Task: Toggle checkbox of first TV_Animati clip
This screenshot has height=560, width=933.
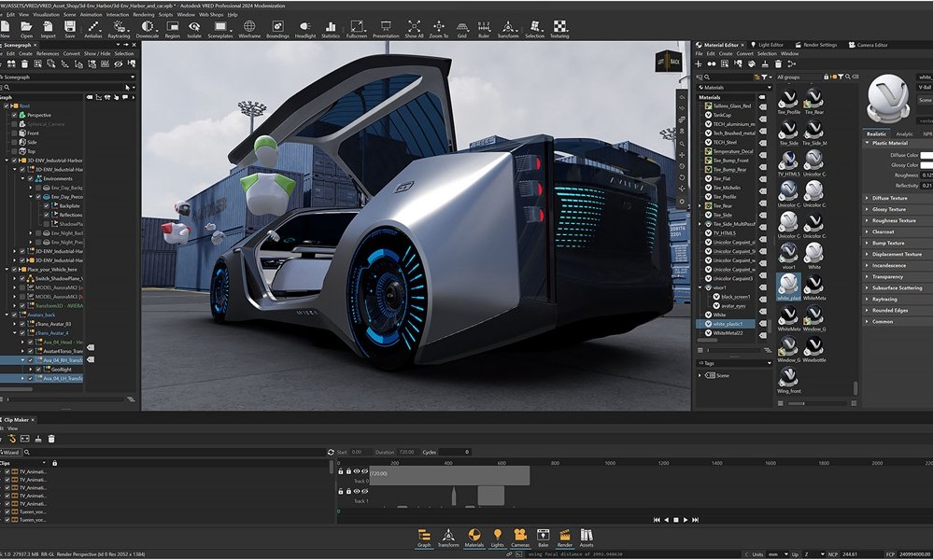Action: point(7,471)
